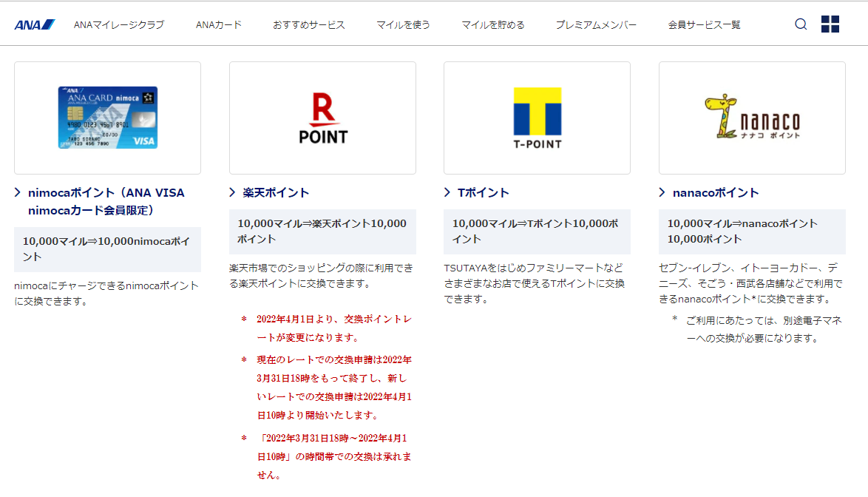The width and height of the screenshot is (868, 497).
Task: Select プレミアムメンバー in the navigation
Action: tap(596, 24)
